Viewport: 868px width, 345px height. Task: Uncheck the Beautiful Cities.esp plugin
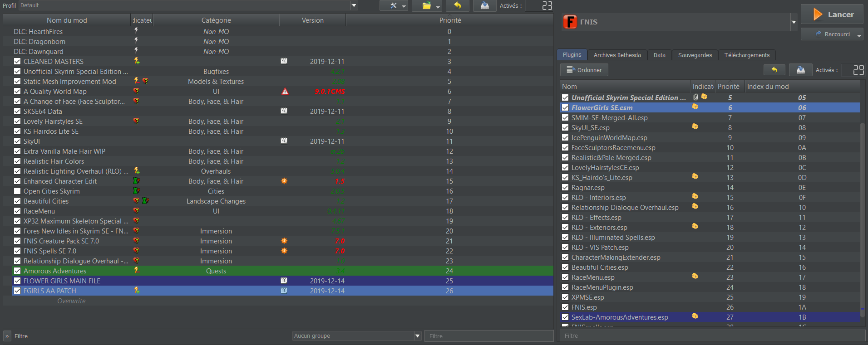pos(565,267)
